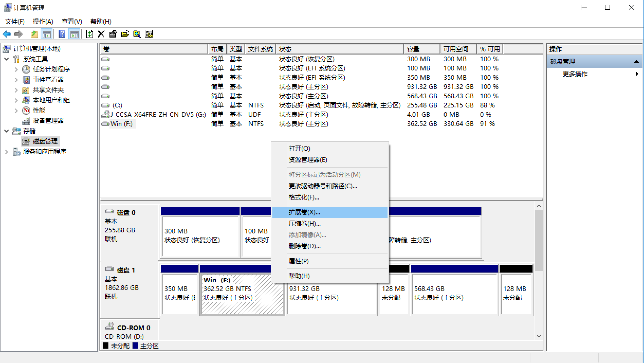
Task: Sort by the 卷 column header
Action: coord(154,49)
